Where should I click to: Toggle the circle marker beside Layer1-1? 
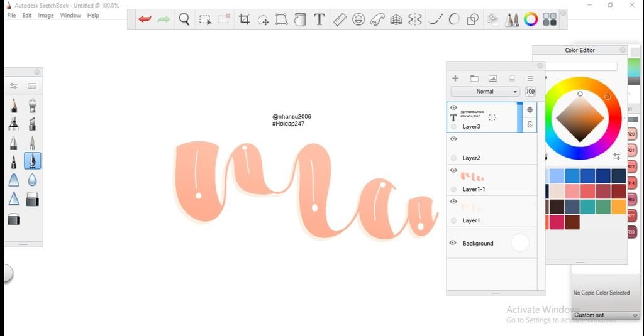click(453, 189)
